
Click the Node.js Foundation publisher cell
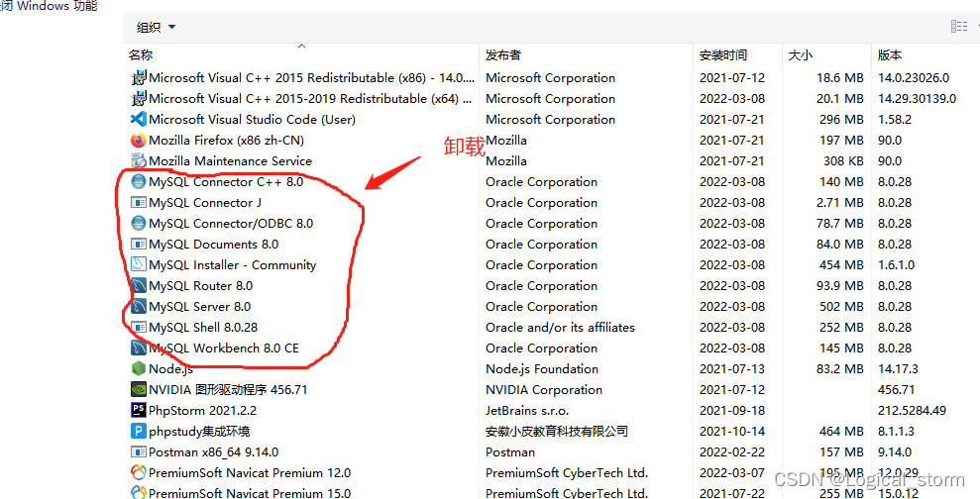542,368
